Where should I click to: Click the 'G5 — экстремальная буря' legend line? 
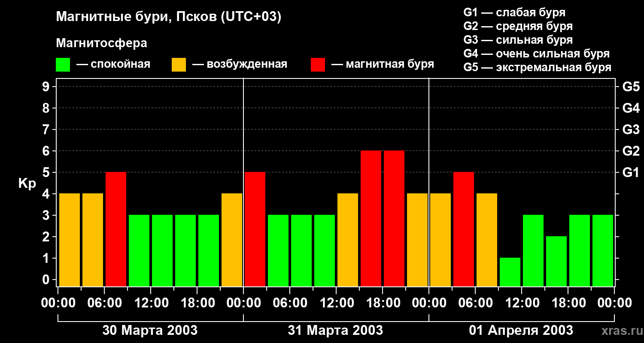[538, 67]
